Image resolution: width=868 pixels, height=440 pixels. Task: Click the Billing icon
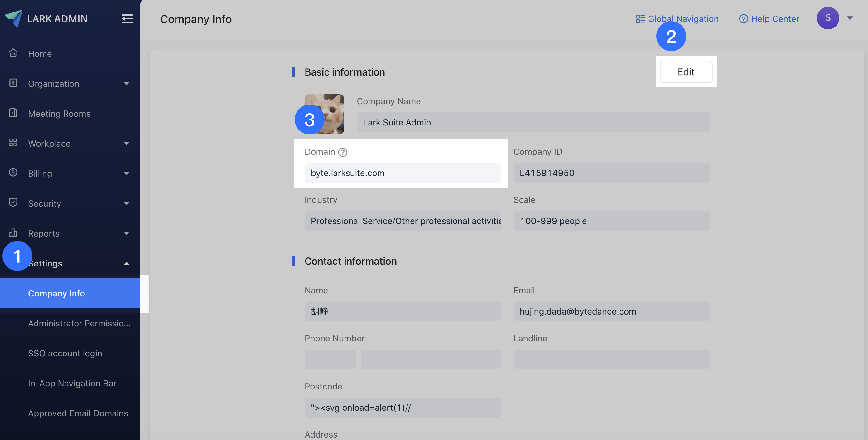coord(13,173)
